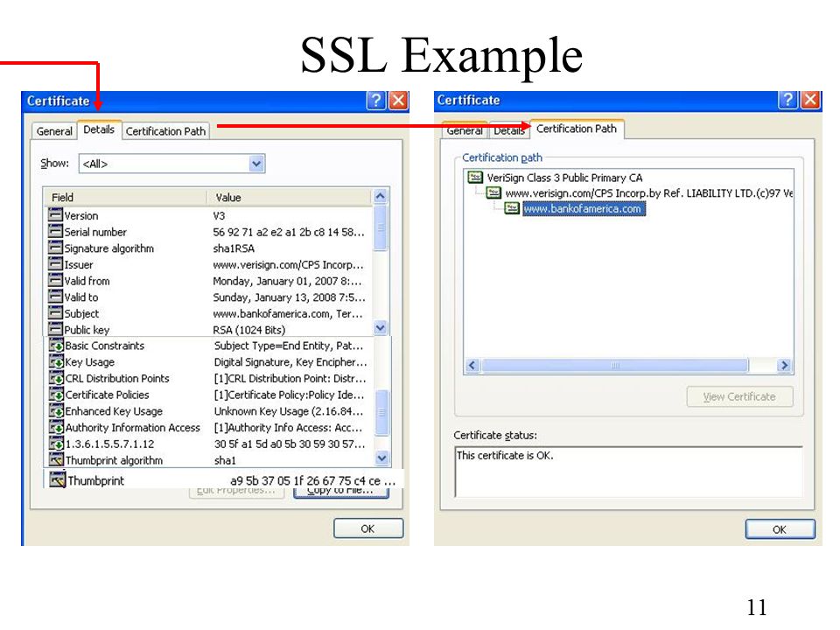Select www.verisign.com/CPS Incorp. path entry
Screen dimensions: 840x630
[648, 192]
